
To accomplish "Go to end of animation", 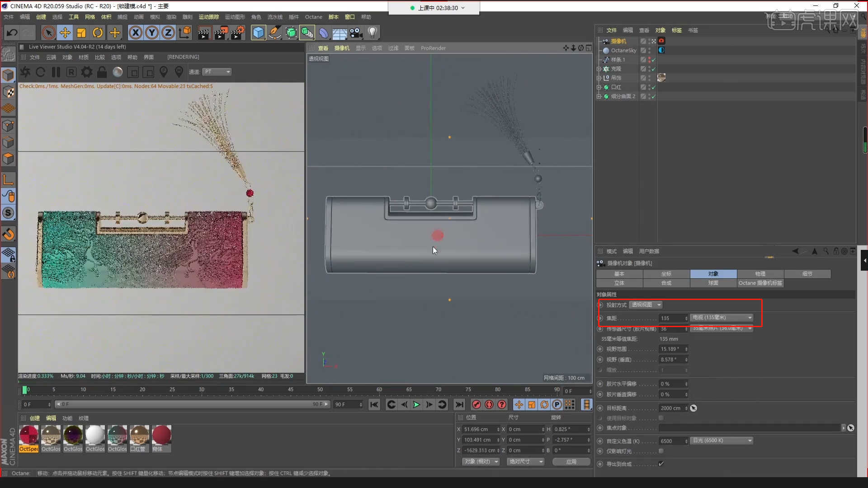I will [459, 405].
